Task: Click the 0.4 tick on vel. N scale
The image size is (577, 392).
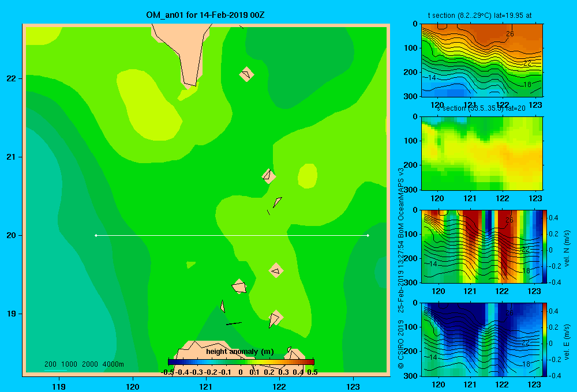Action: pos(553,218)
